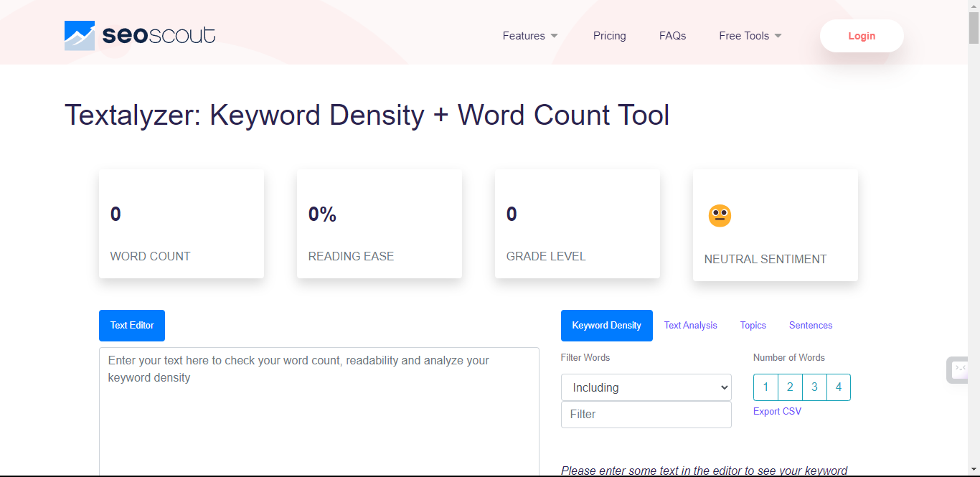The height and width of the screenshot is (477, 980).
Task: Open the Pricing page
Action: pos(610,36)
